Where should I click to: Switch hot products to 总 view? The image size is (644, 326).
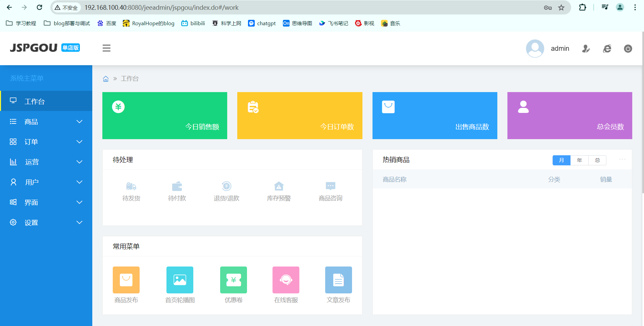pos(597,160)
